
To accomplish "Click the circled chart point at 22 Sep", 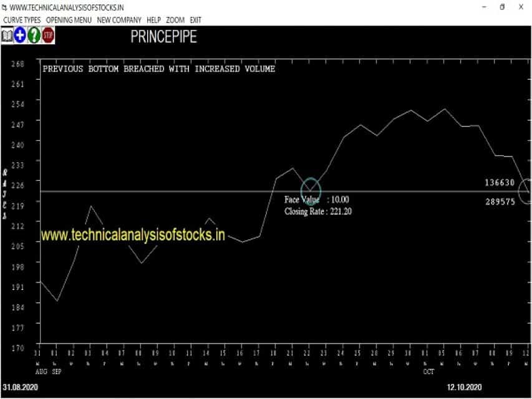I will (x=311, y=191).
